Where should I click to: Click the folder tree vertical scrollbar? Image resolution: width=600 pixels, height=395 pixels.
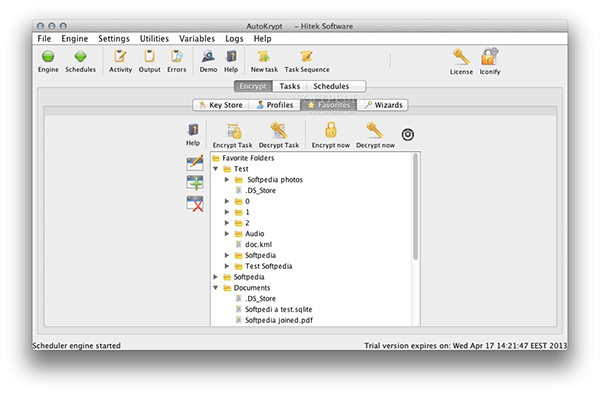(x=415, y=207)
